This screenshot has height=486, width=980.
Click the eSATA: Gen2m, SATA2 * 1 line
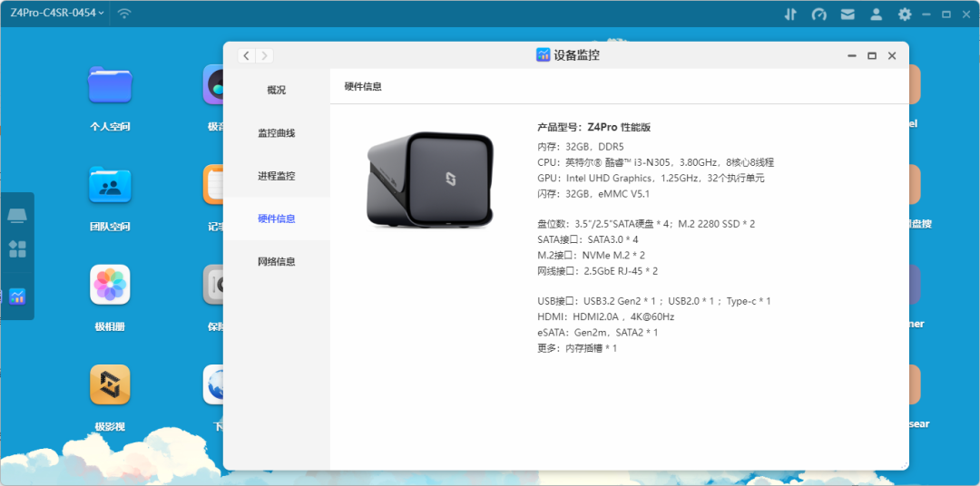[597, 333]
